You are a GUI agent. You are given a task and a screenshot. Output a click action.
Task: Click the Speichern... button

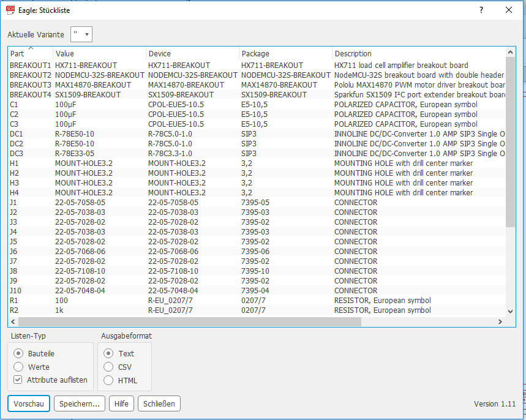point(80,403)
